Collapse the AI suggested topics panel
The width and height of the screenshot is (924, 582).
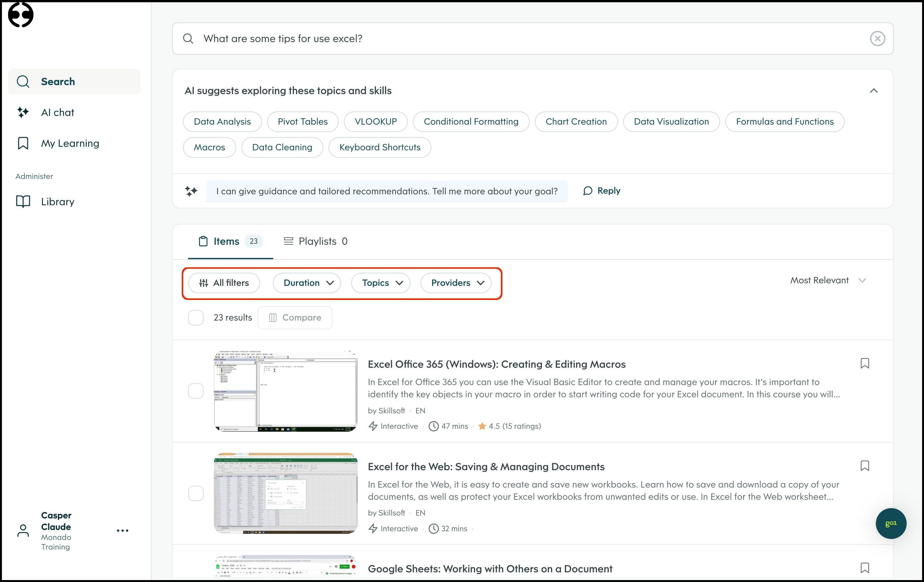pyautogui.click(x=874, y=91)
